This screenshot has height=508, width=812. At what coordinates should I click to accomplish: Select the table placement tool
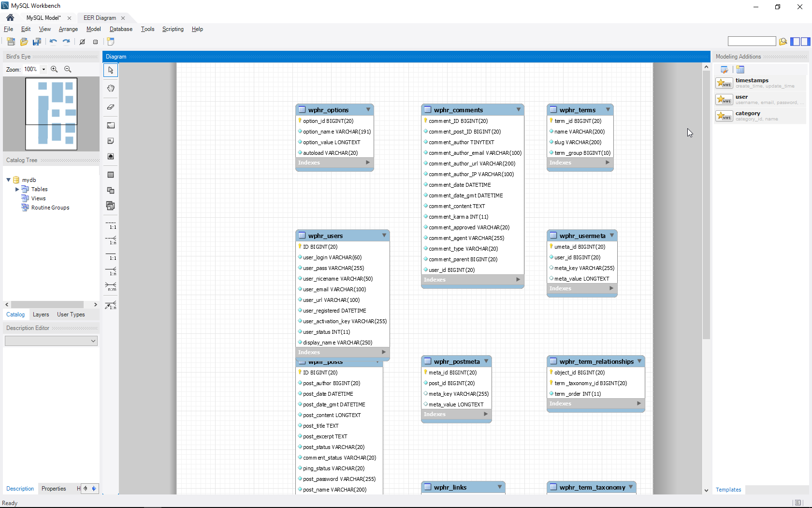click(111, 175)
